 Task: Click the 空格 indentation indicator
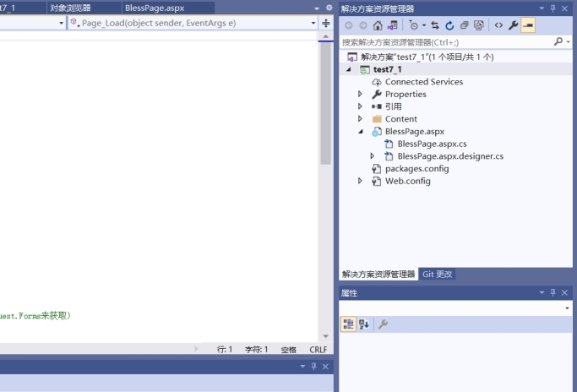click(289, 350)
